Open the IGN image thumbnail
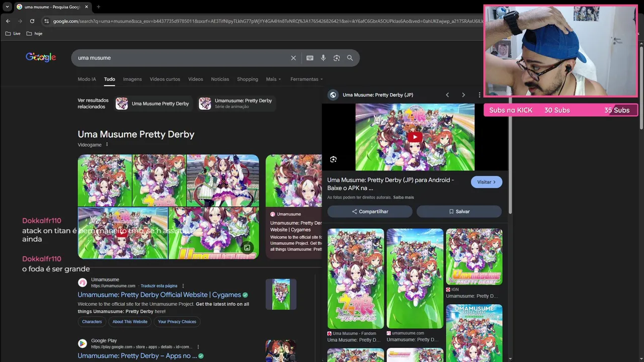This screenshot has height=362, width=644. (x=474, y=257)
